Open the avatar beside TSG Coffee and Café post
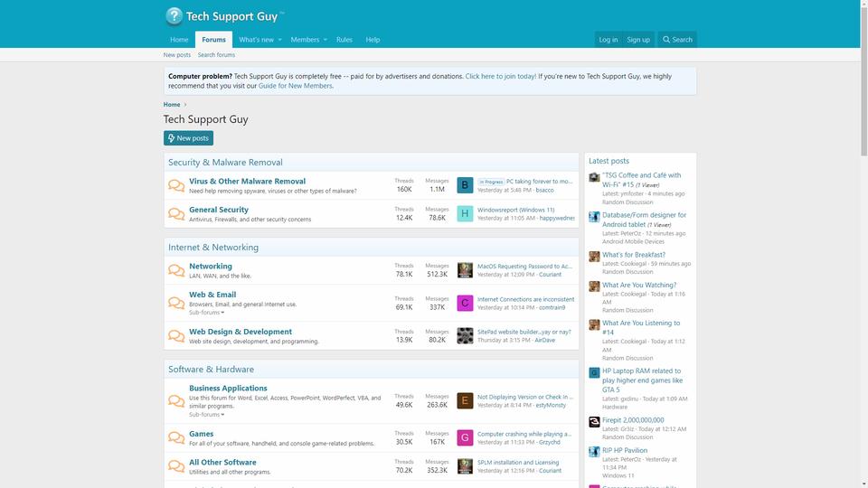This screenshot has height=488, width=868. (x=594, y=177)
